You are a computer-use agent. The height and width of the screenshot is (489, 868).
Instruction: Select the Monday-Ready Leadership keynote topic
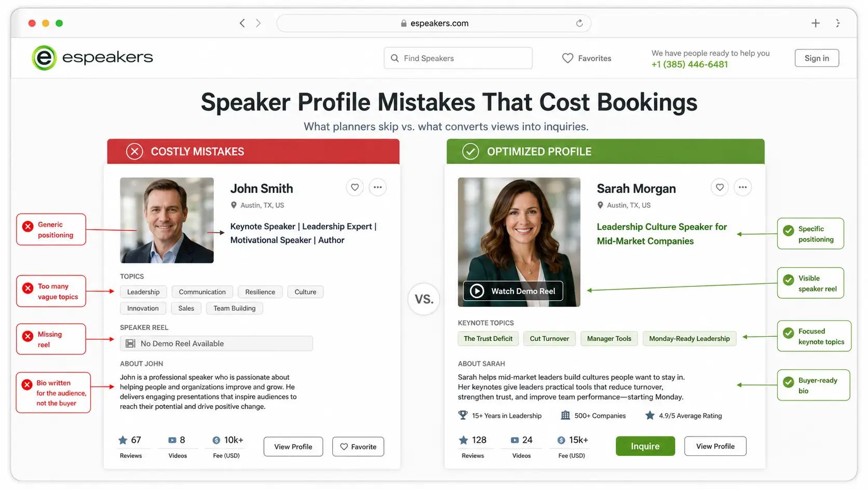tap(689, 339)
